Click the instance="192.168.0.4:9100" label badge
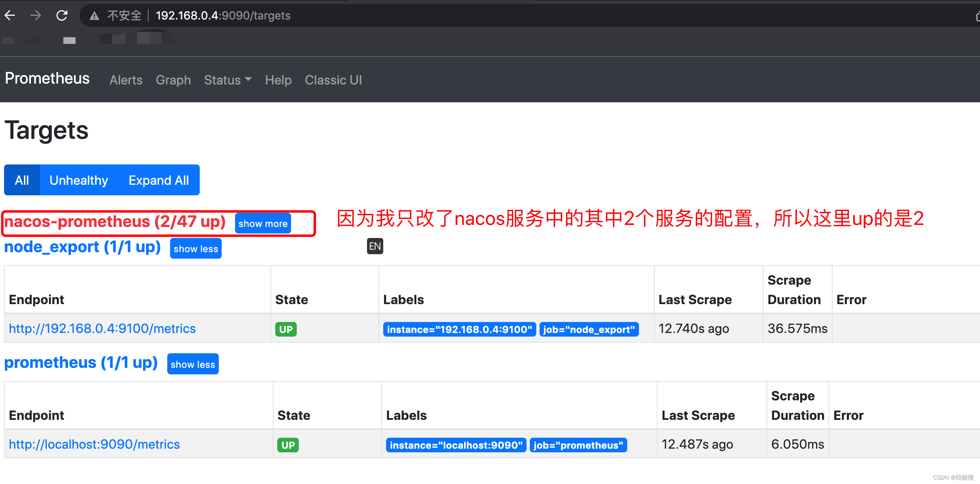 (x=460, y=329)
